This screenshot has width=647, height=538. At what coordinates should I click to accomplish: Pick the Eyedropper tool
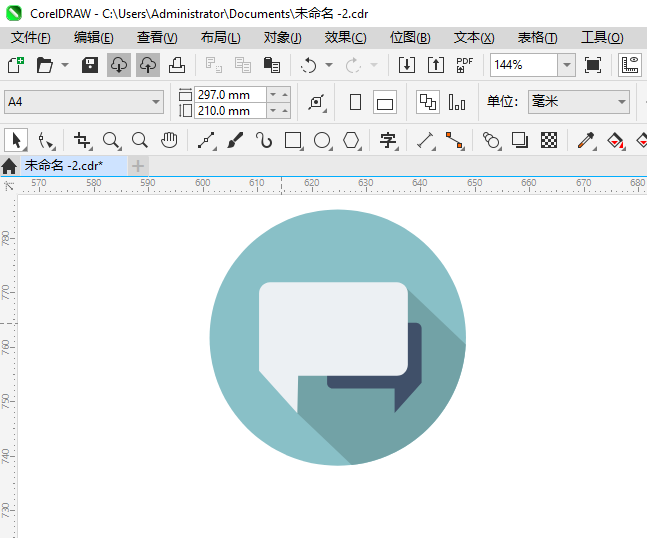pyautogui.click(x=586, y=140)
